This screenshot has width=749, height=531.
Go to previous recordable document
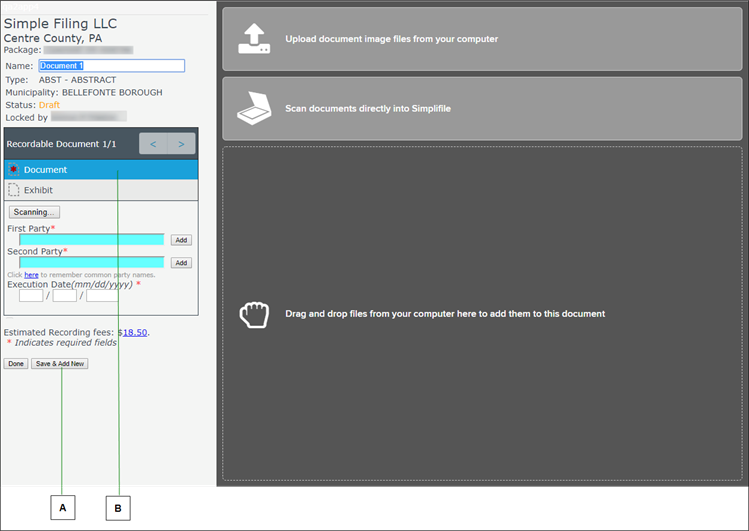tap(153, 144)
